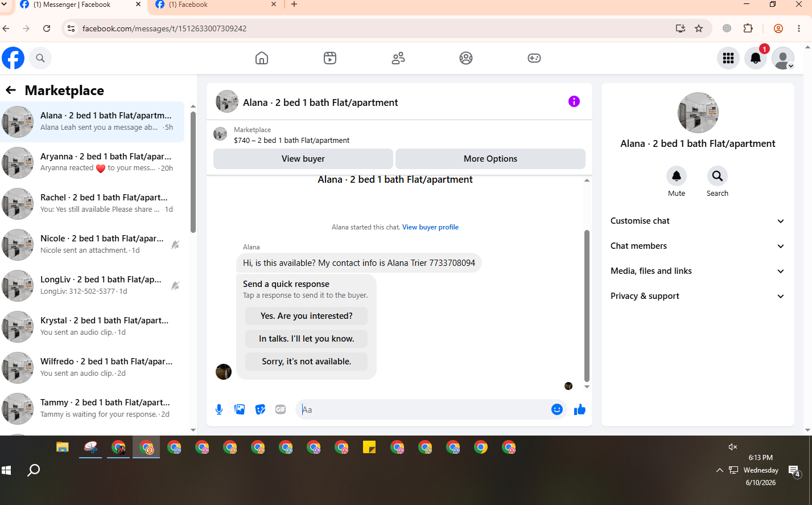
Task: Open the Video icon in top navigation
Action: click(x=330, y=58)
